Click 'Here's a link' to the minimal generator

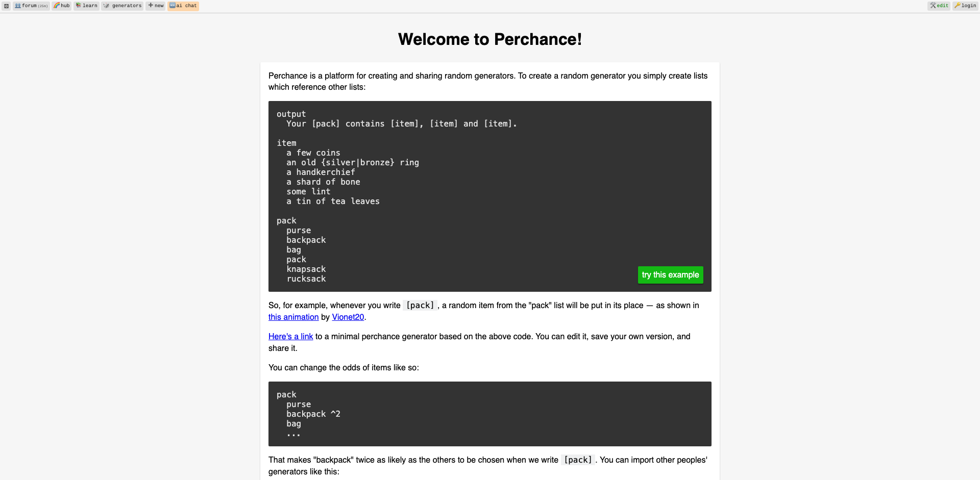(290, 336)
